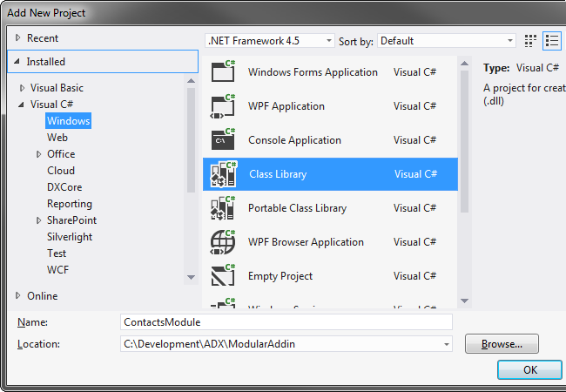The image size is (566, 392).
Task: Click the Console Application template icon
Action: click(x=223, y=139)
